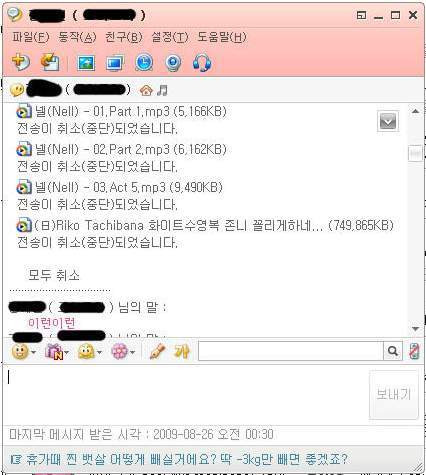Screen dimensions: 426x475
Task: Start webcam video chat icon
Action: tap(173, 63)
